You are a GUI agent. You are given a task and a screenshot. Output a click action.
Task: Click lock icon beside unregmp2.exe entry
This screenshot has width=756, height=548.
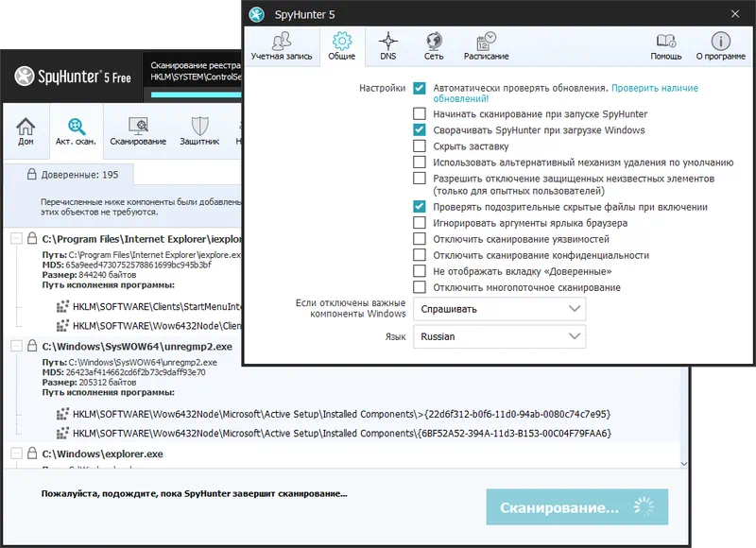(x=32, y=346)
